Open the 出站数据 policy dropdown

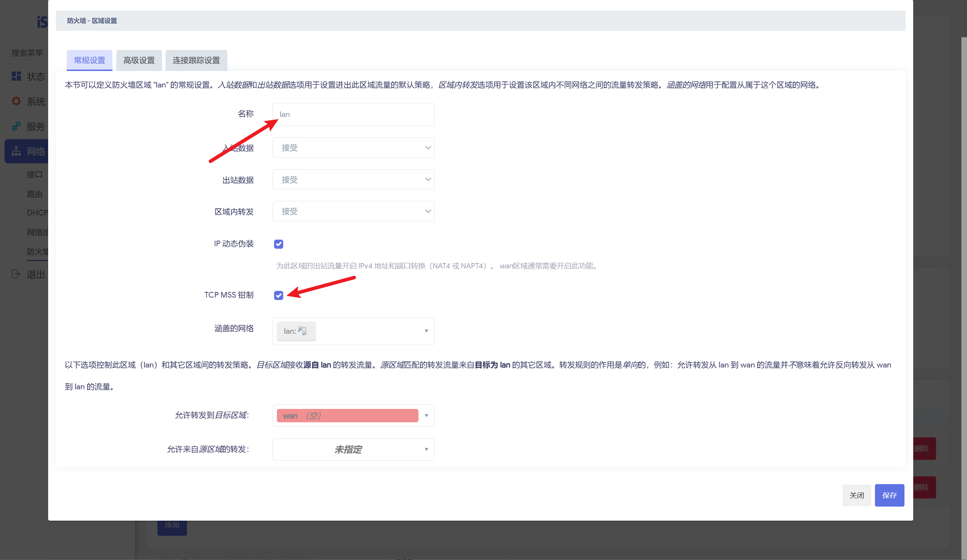tap(353, 180)
